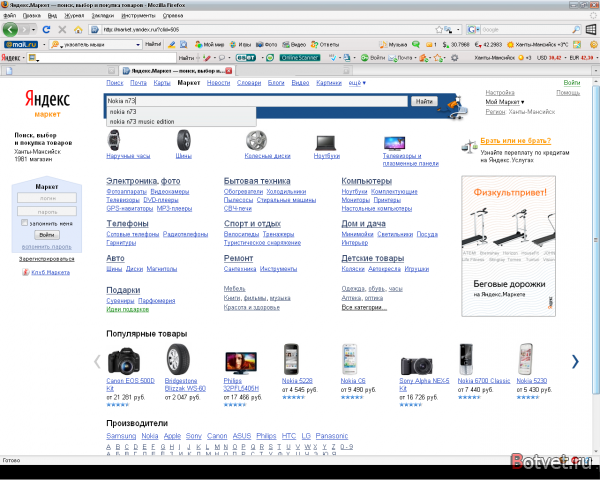
Task: Open Игры on mail.ru toolbar
Action: tap(240, 44)
